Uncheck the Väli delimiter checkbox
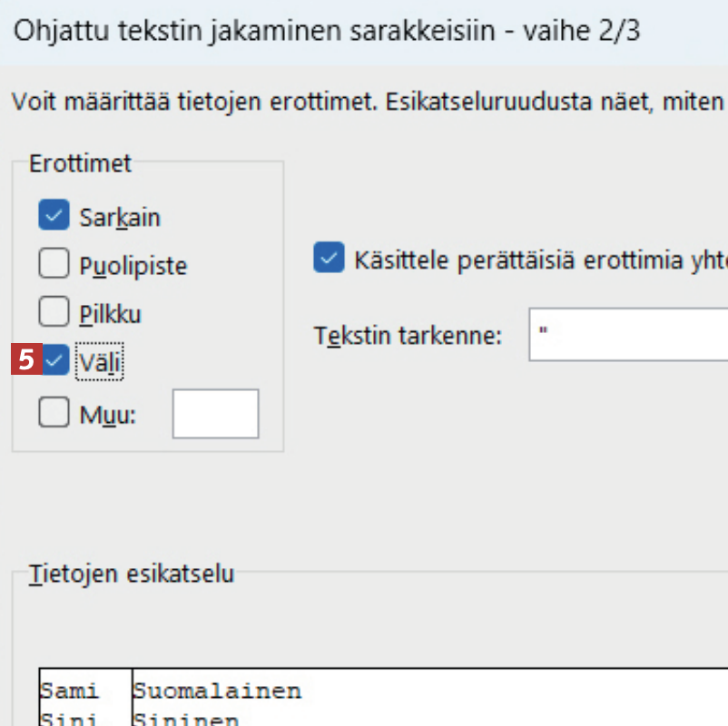Viewport: 728px width, 726px height. point(55,361)
